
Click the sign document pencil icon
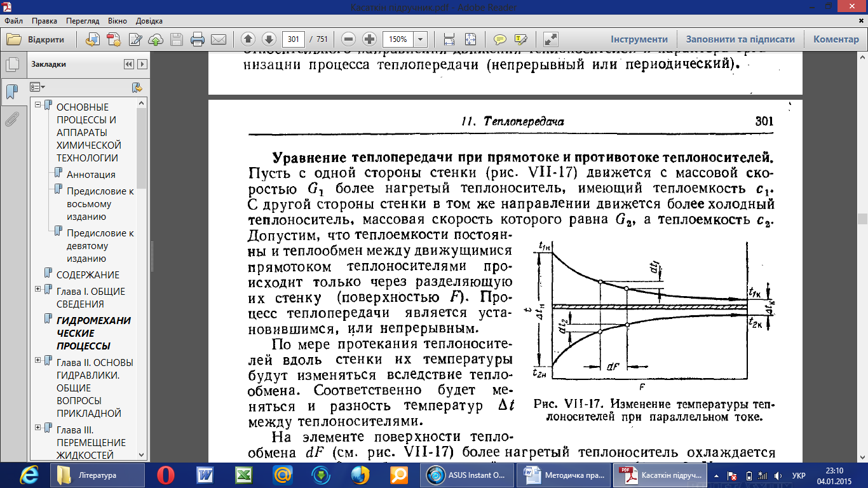pos(135,39)
